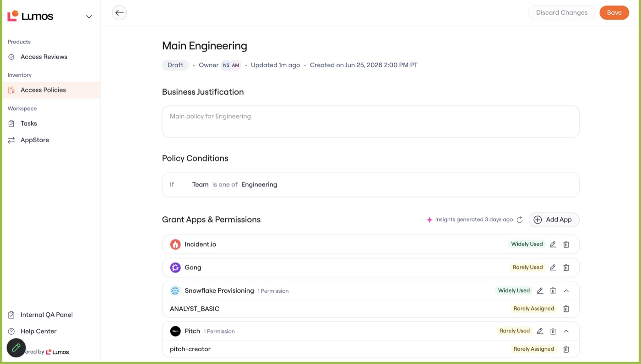Open the Lumos workspace dropdown chevron

89,16
